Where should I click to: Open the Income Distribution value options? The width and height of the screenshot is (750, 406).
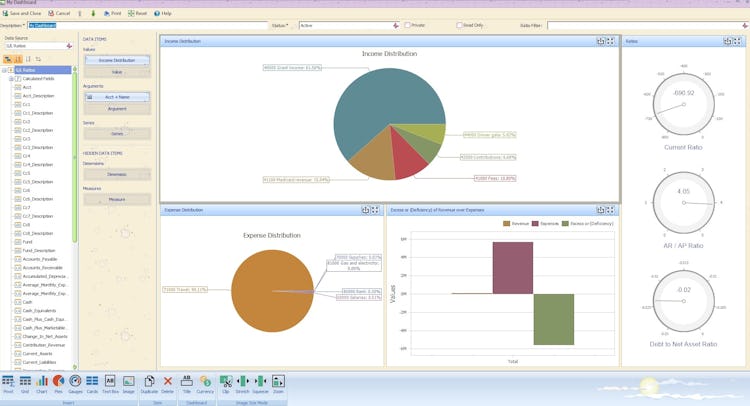point(117,60)
